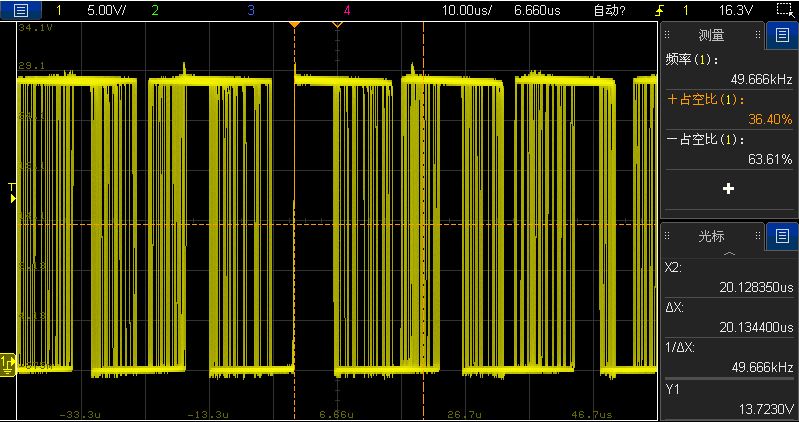Screen dimensions: 799x422
Task: Turn on channel 2 in top bar
Action: (155, 10)
